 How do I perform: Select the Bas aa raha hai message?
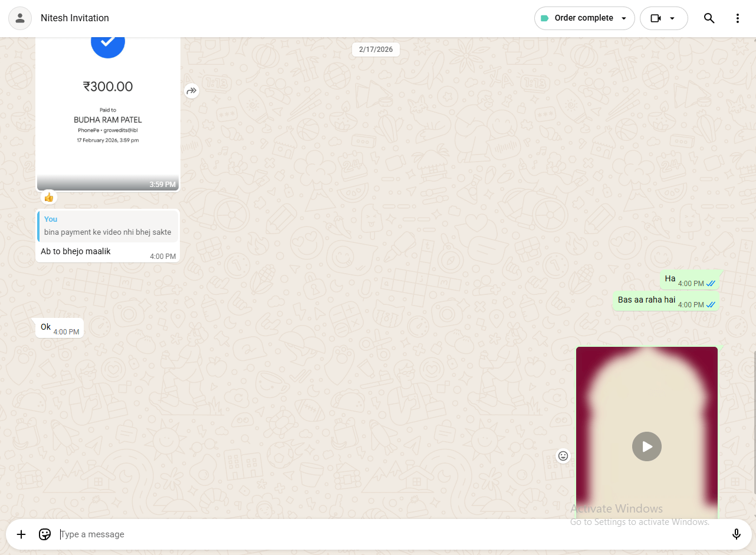click(x=646, y=300)
